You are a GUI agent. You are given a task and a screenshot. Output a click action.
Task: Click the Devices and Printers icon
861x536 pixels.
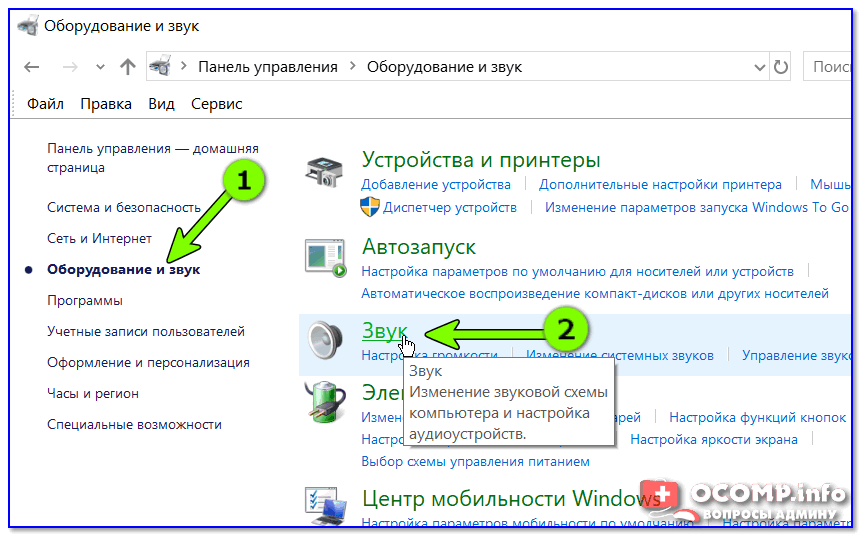(325, 171)
